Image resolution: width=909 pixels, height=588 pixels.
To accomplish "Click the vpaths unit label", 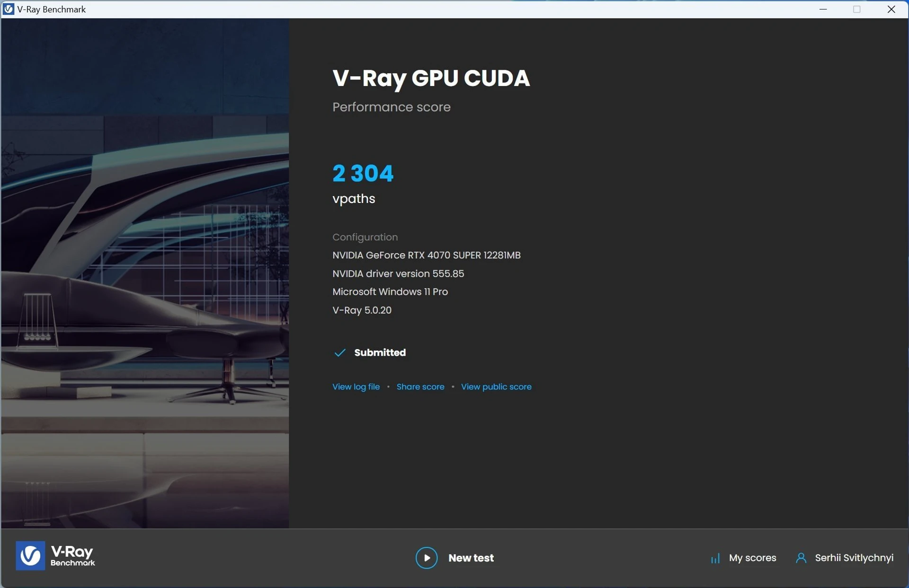I will pyautogui.click(x=354, y=199).
